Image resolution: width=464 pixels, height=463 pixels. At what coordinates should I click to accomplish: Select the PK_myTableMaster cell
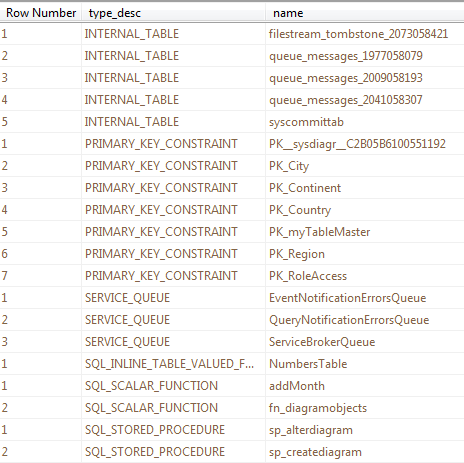(x=365, y=232)
